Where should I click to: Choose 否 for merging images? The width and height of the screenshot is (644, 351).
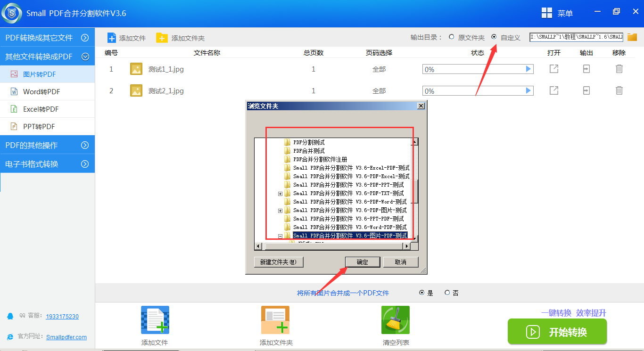click(x=447, y=293)
